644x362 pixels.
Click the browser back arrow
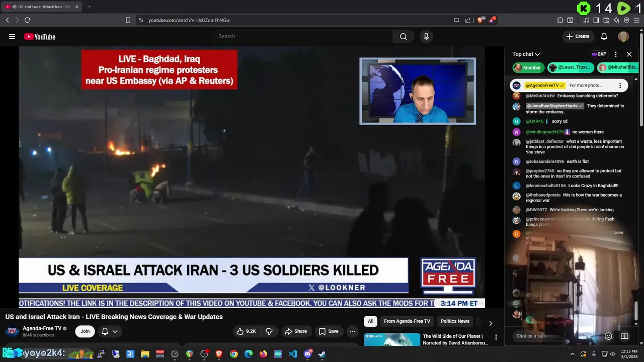pyautogui.click(x=7, y=20)
